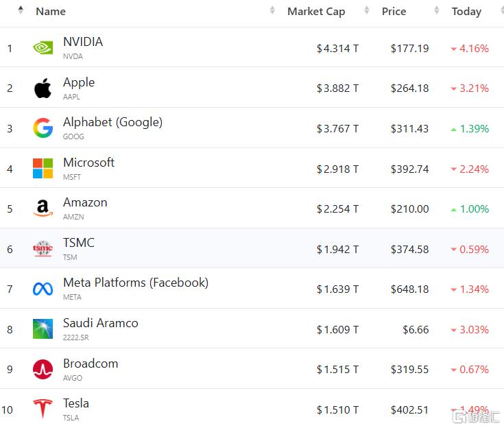This screenshot has height=428, width=504.
Task: Open the Meta Platforms (Facebook) link
Action: (135, 283)
